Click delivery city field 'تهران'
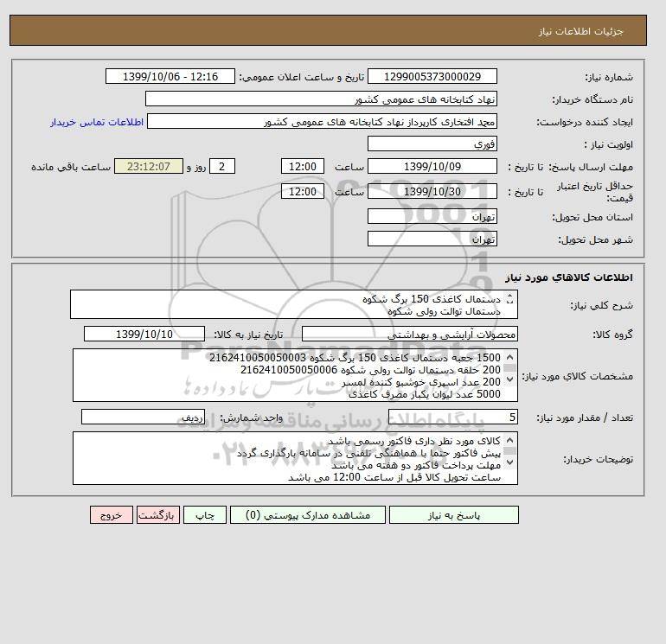The height and width of the screenshot is (644, 666). coord(432,239)
